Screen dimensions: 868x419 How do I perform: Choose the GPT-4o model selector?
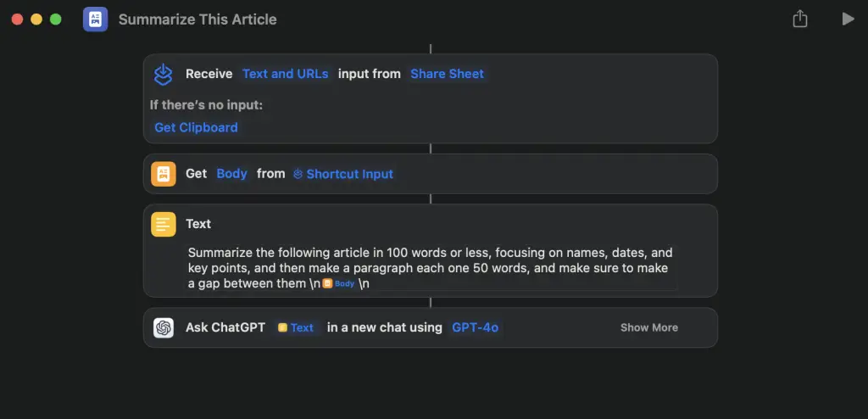click(474, 327)
